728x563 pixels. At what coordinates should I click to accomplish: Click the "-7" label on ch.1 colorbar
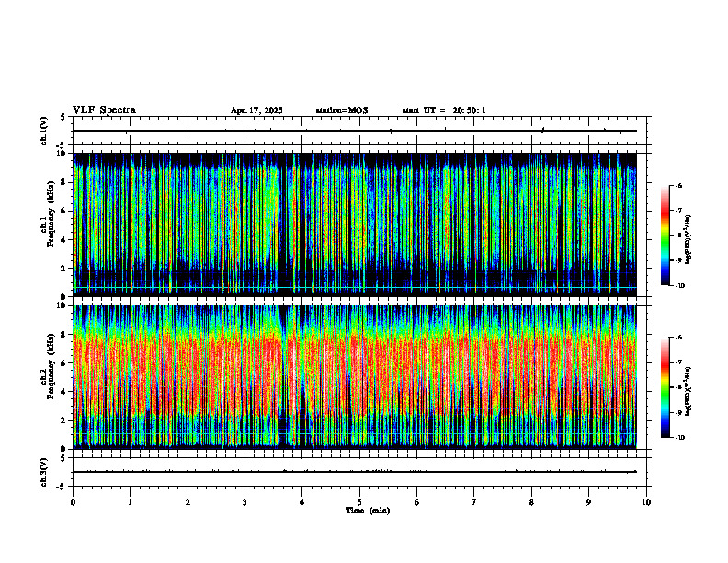point(678,211)
